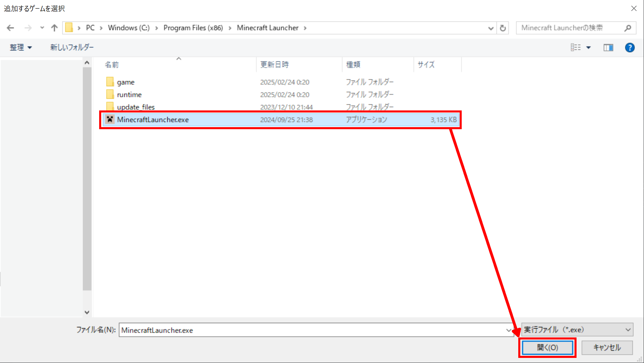Create folder with 新しいフォルダー
The width and height of the screenshot is (644, 363).
coord(72,47)
